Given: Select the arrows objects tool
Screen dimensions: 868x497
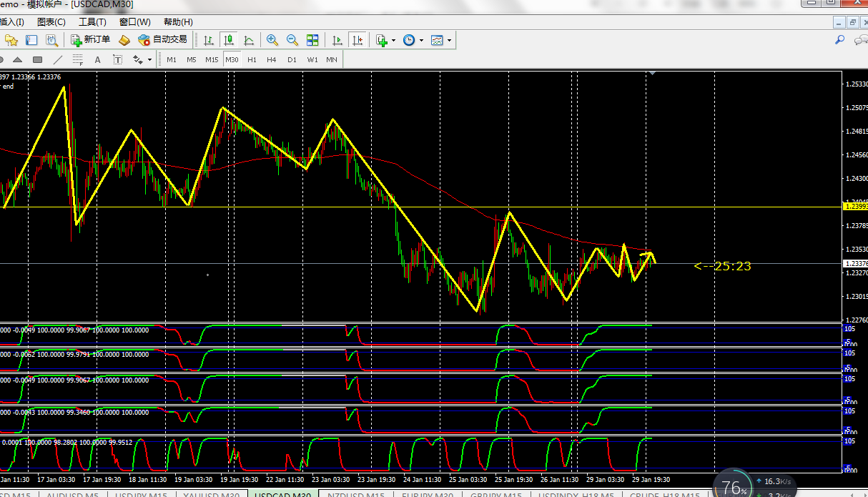Looking at the screenshot, I should (137, 59).
